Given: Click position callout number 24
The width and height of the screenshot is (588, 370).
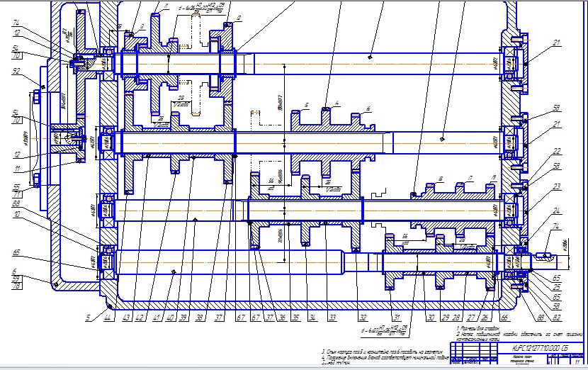Looking at the screenshot, I should [557, 211].
